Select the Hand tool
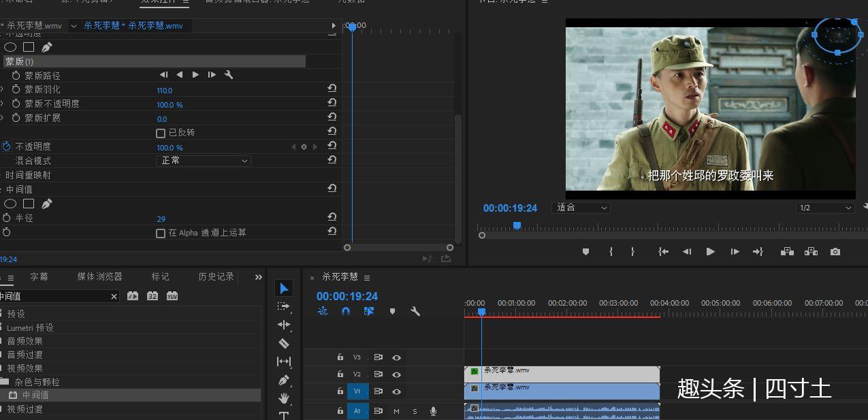Image resolution: width=868 pixels, height=420 pixels. point(284,398)
